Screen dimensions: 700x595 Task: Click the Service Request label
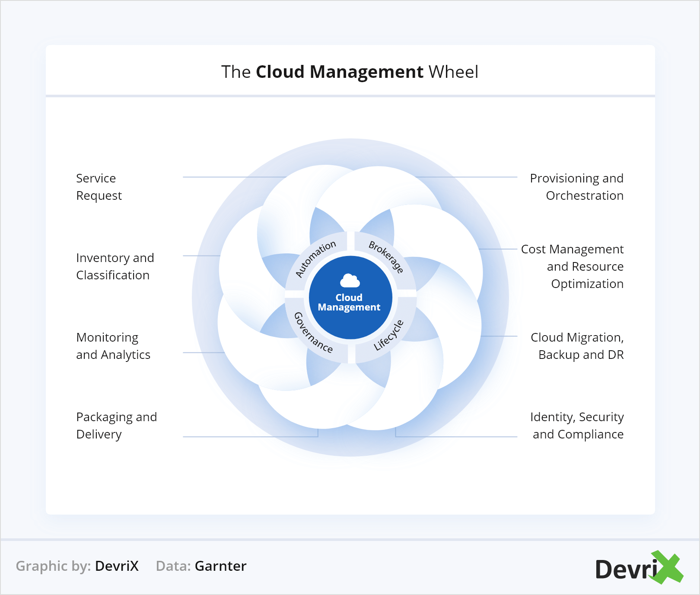tap(99, 187)
